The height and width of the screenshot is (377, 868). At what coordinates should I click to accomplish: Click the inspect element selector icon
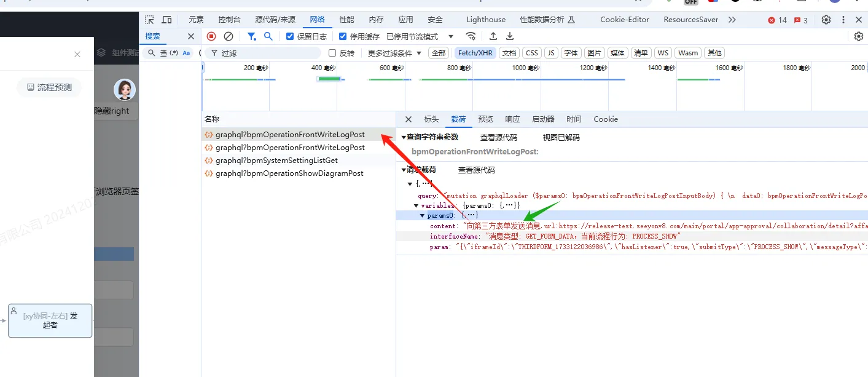[x=150, y=20]
